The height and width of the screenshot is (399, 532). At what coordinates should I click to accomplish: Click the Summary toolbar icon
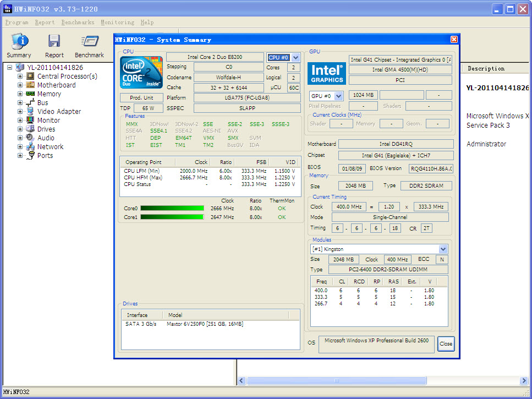coord(19,42)
